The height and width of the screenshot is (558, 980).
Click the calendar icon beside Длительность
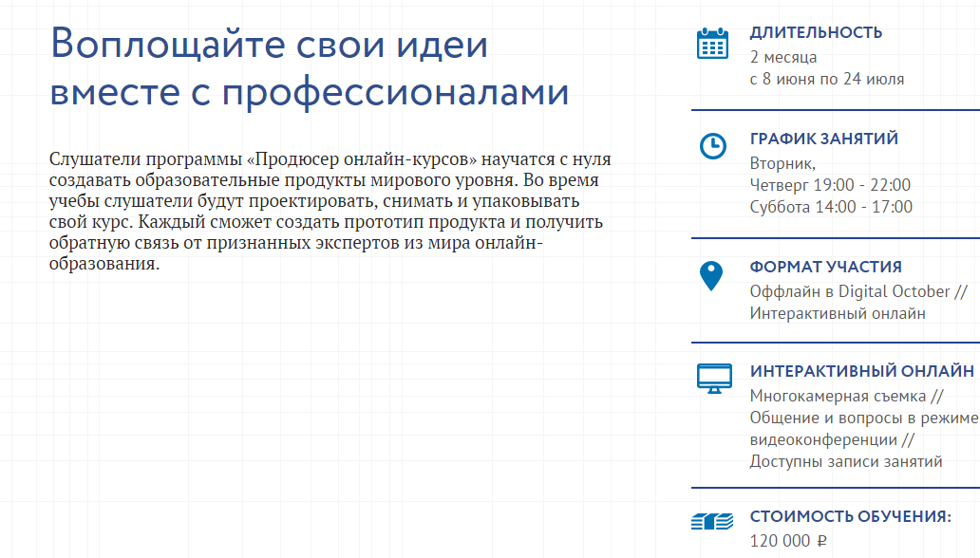coord(712,44)
